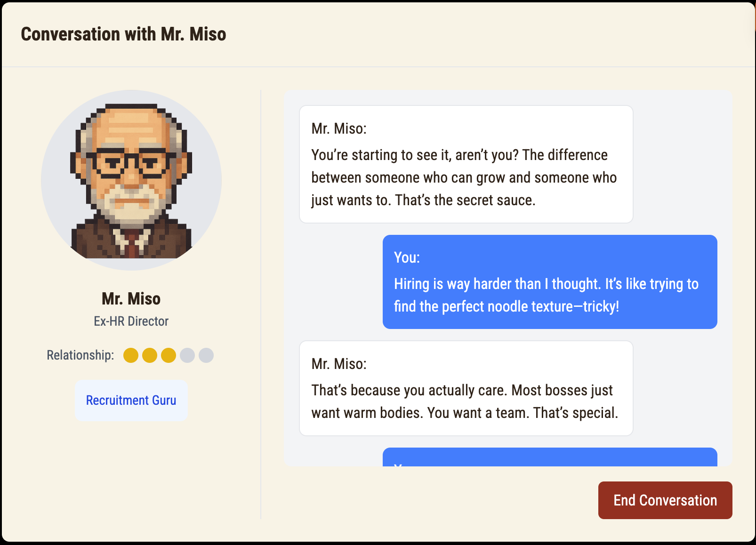Image resolution: width=756 pixels, height=545 pixels.
Task: Select your blue "Hiring is way harder" message
Action: pos(550,295)
